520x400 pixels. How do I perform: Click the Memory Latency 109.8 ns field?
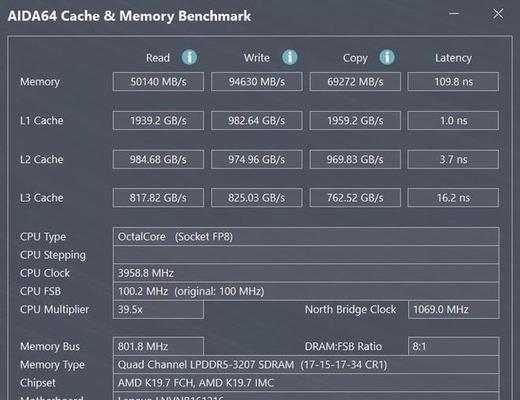click(x=453, y=82)
